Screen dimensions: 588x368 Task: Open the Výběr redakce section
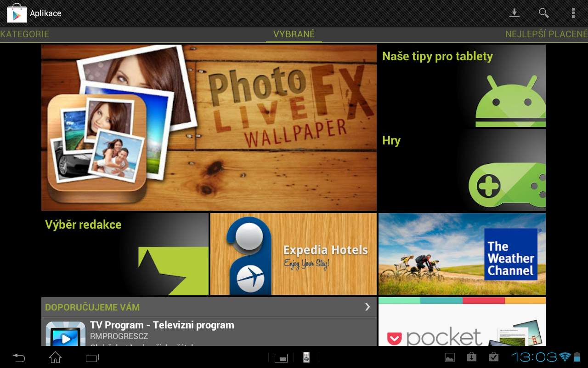125,253
